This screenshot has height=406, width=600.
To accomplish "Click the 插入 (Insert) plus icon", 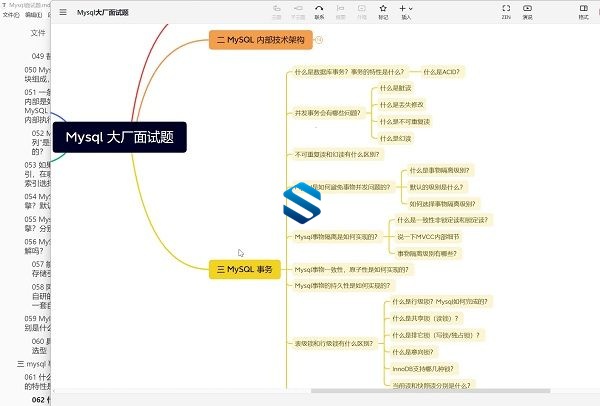I will click(x=403, y=8).
